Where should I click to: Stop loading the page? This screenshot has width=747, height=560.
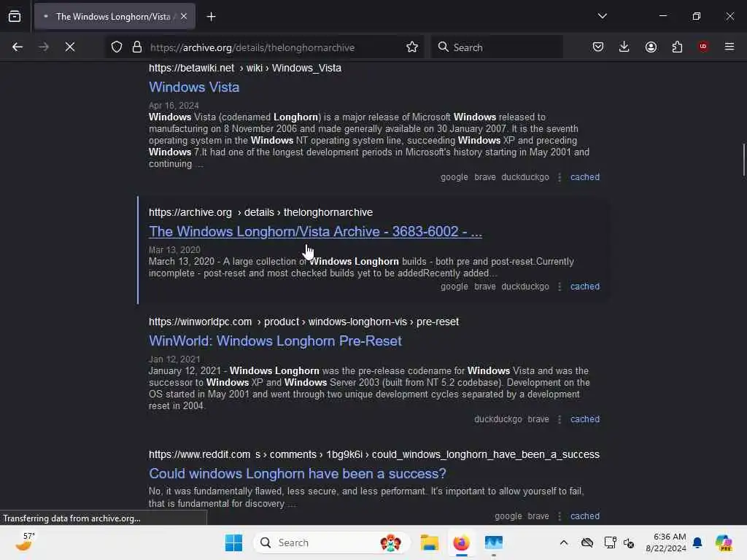click(70, 47)
